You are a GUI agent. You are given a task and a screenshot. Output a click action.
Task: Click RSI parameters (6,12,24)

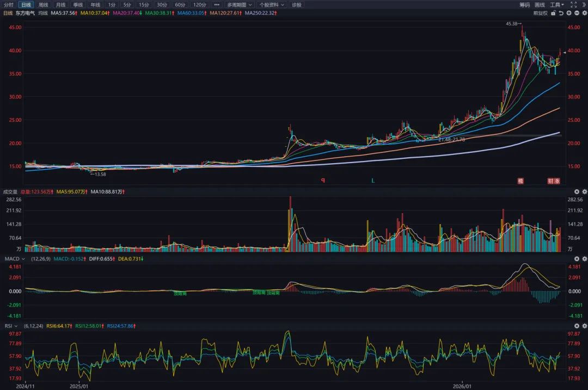coord(33,326)
